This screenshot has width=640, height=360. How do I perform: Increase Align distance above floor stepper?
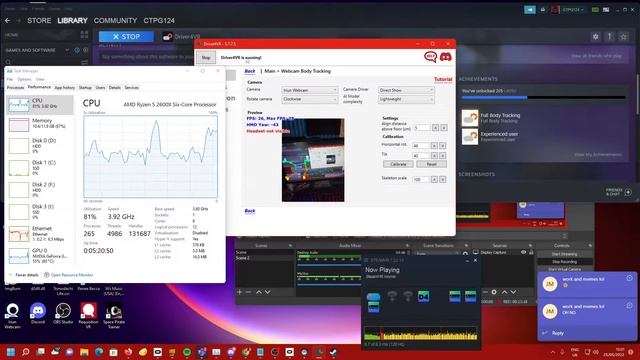pyautogui.click(x=435, y=128)
